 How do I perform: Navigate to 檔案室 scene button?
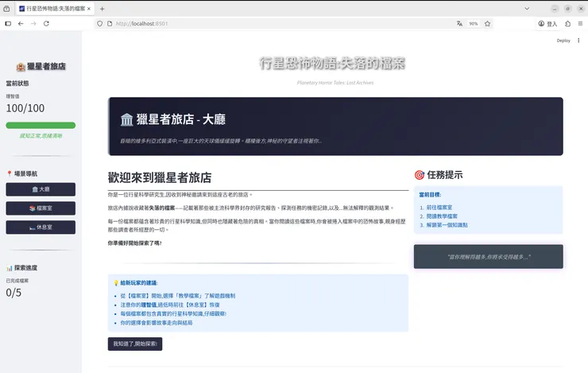(41, 208)
